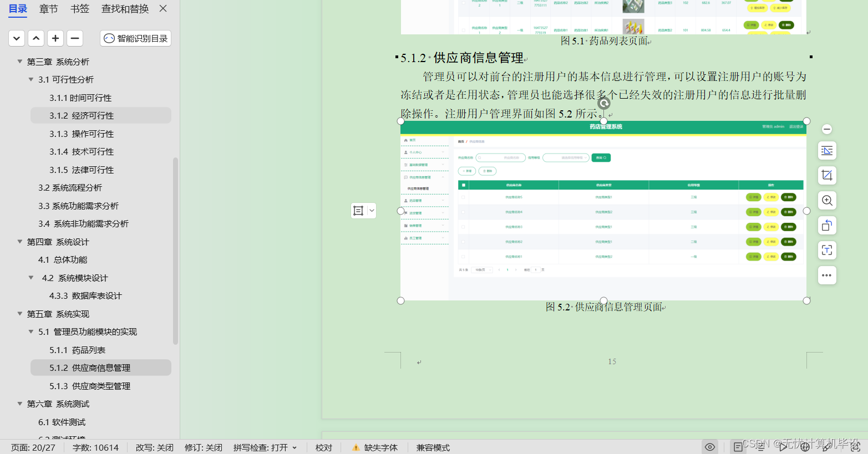Enable track changes (修订) in status bar
This screenshot has height=454, width=868.
click(x=203, y=447)
